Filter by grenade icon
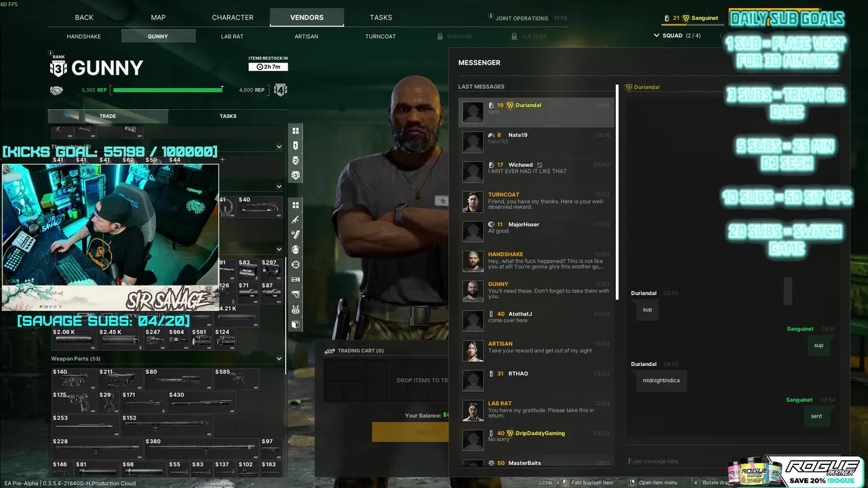 coord(296,249)
